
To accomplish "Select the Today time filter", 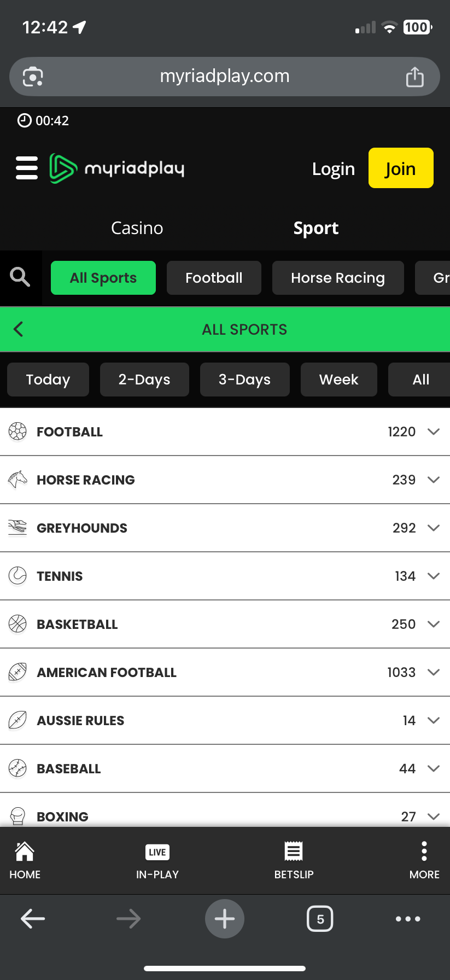I will pos(48,380).
